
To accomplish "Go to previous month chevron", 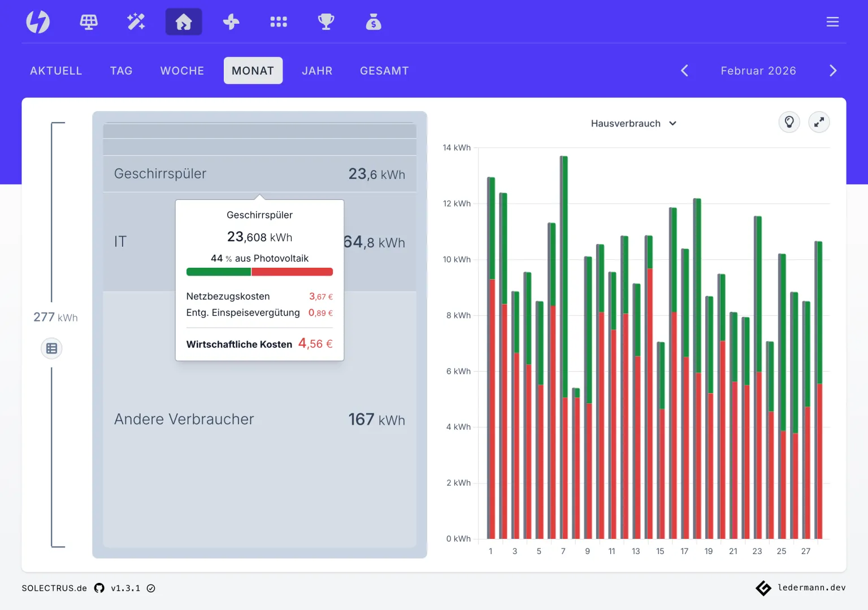I will click(x=684, y=71).
